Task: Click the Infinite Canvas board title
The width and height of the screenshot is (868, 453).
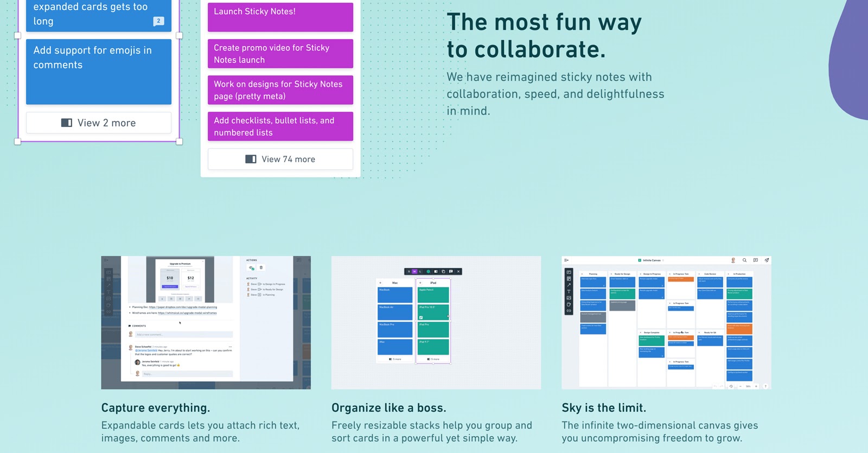Action: pyautogui.click(x=652, y=260)
